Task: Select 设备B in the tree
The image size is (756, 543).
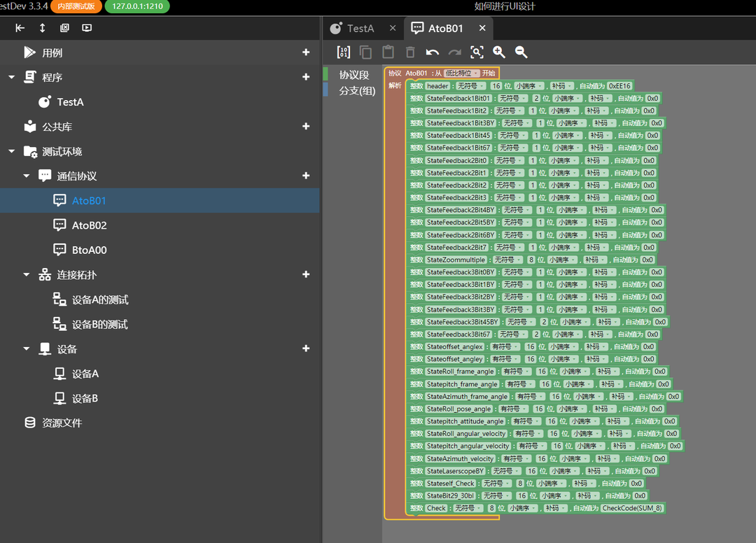Action: tap(85, 398)
